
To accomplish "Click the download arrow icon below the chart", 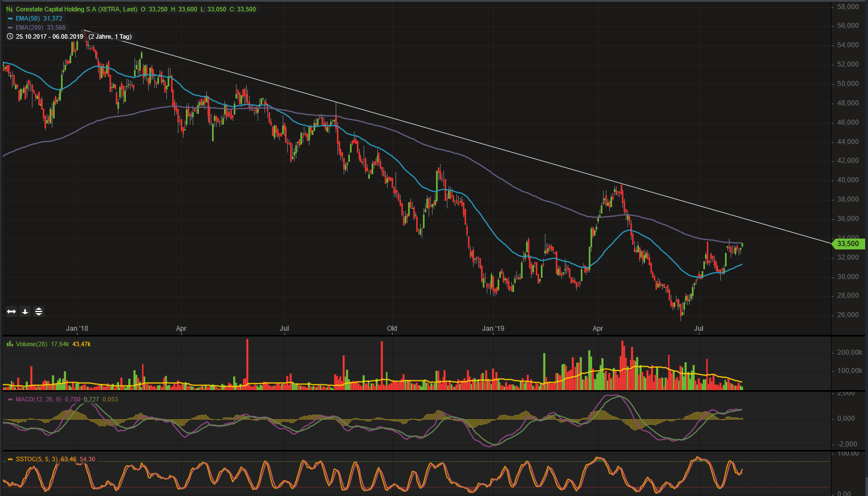I will 25,311.
